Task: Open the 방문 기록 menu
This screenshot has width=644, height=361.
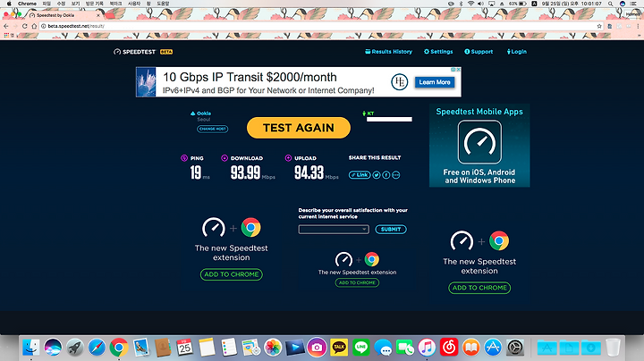Action: click(x=95, y=4)
